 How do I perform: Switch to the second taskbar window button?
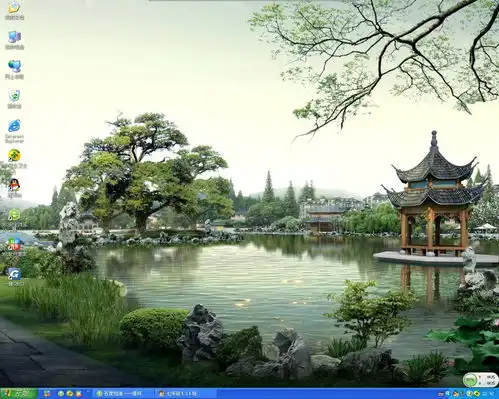tap(187, 394)
